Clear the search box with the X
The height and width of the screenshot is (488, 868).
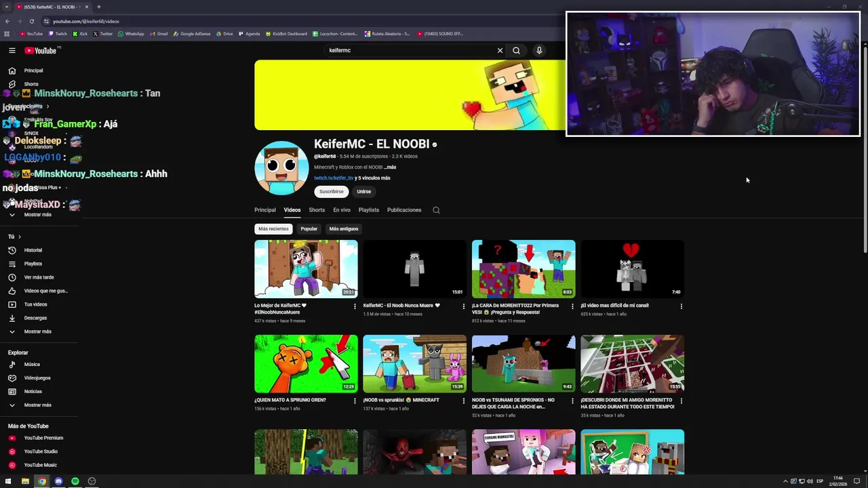pos(500,50)
